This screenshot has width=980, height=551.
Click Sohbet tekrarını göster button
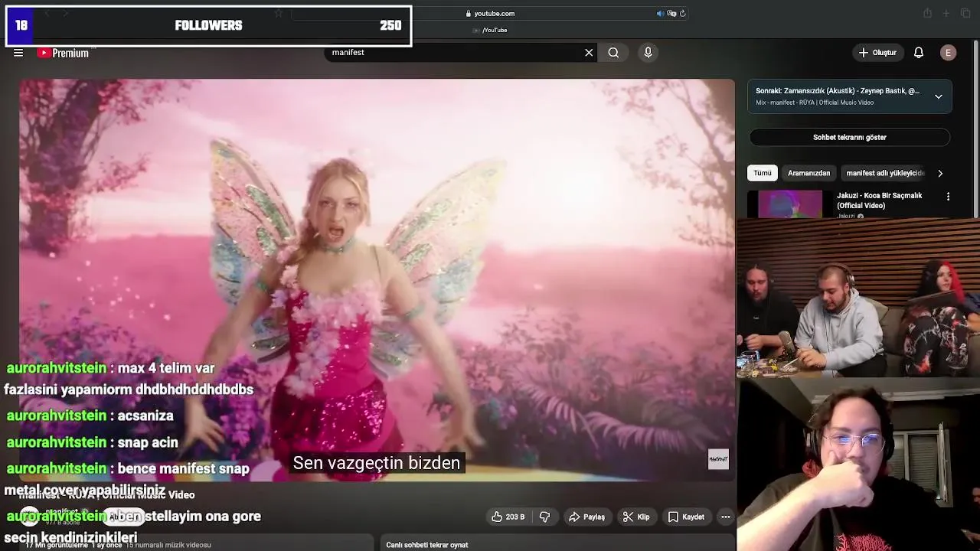(850, 138)
